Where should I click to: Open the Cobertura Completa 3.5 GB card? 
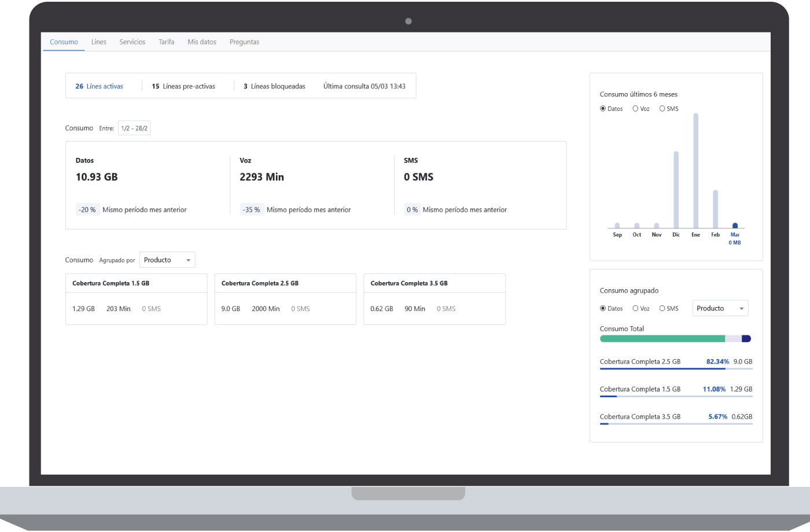pos(435,299)
